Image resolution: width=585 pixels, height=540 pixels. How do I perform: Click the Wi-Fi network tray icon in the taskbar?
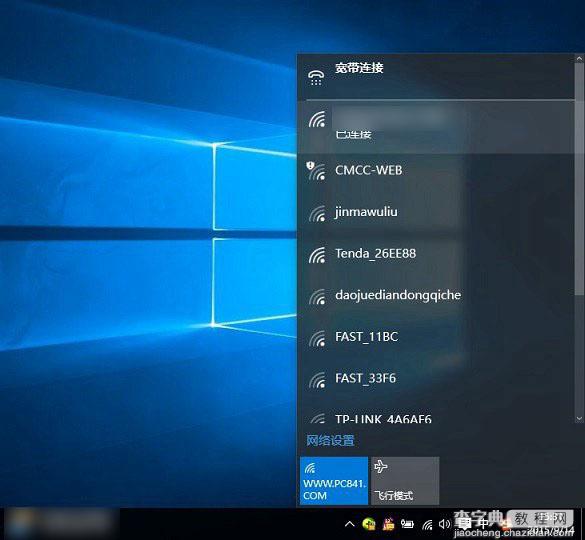[x=427, y=525]
